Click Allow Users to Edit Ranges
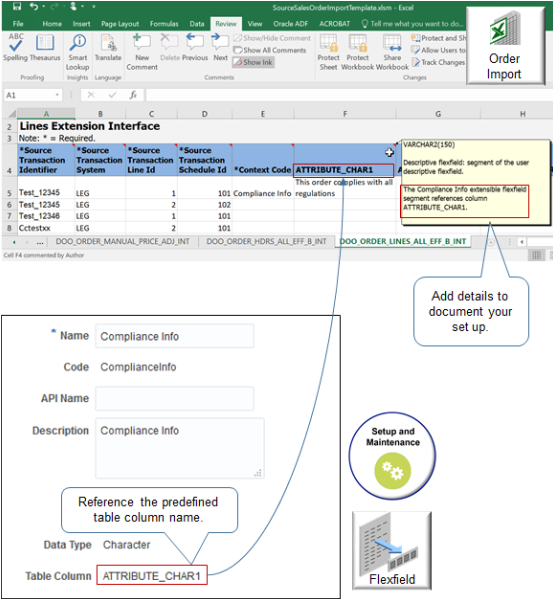 click(438, 50)
